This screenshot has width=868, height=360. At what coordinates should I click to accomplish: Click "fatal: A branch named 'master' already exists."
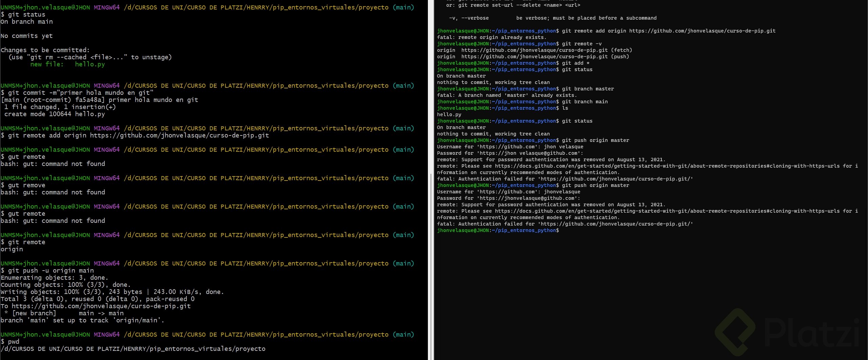coord(507,95)
